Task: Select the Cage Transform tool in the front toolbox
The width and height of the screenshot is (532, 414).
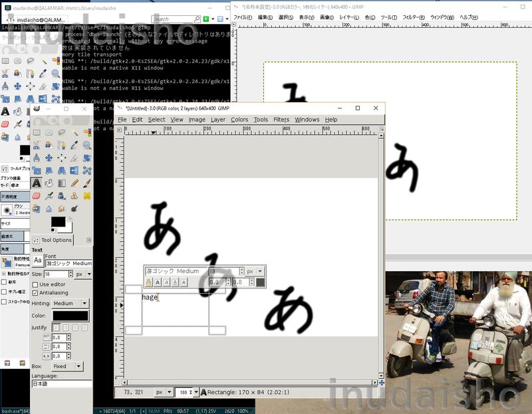Action: point(87,171)
